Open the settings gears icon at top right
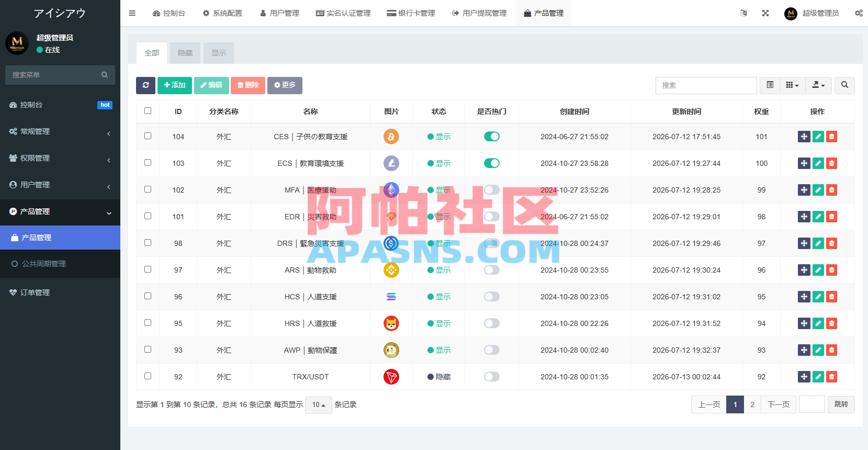This screenshot has width=868, height=450. pos(859,13)
